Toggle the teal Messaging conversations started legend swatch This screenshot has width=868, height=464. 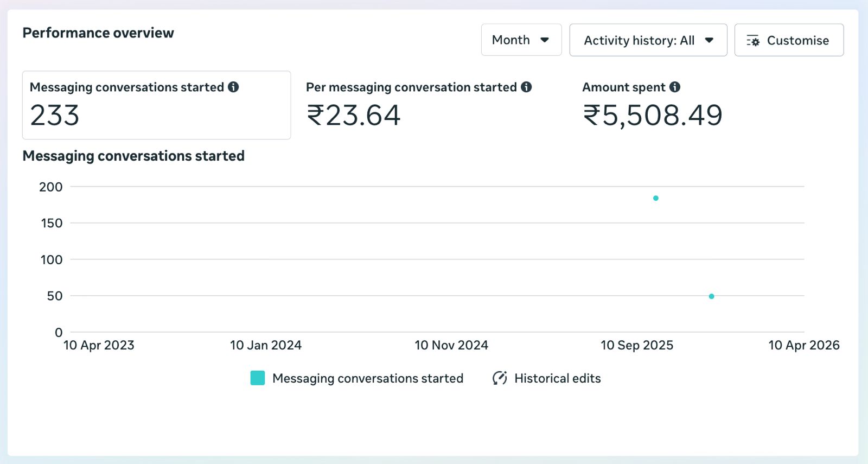tap(258, 378)
